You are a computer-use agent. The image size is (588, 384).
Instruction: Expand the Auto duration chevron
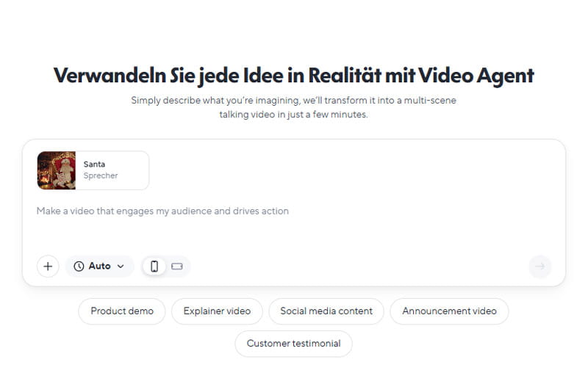point(121,267)
